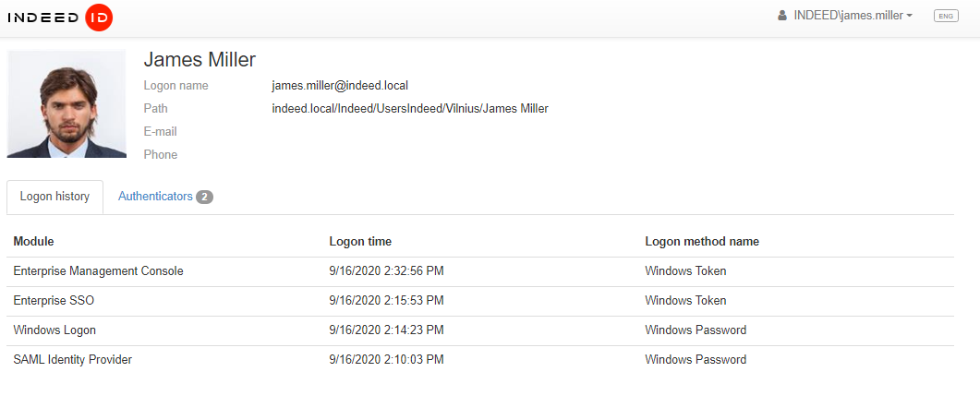Select the Enterprise Management Console row
980x420 pixels.
(x=98, y=271)
